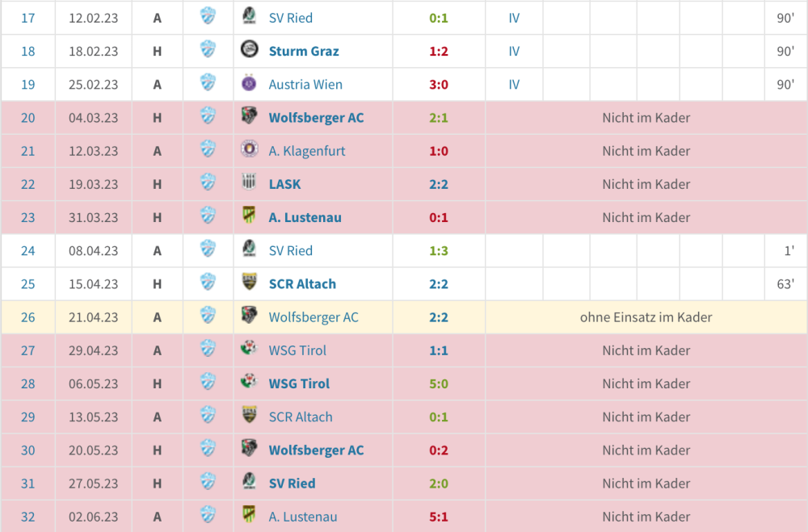808x532 pixels.
Task: Click the Sturm Graz club crest icon
Action: [x=249, y=51]
